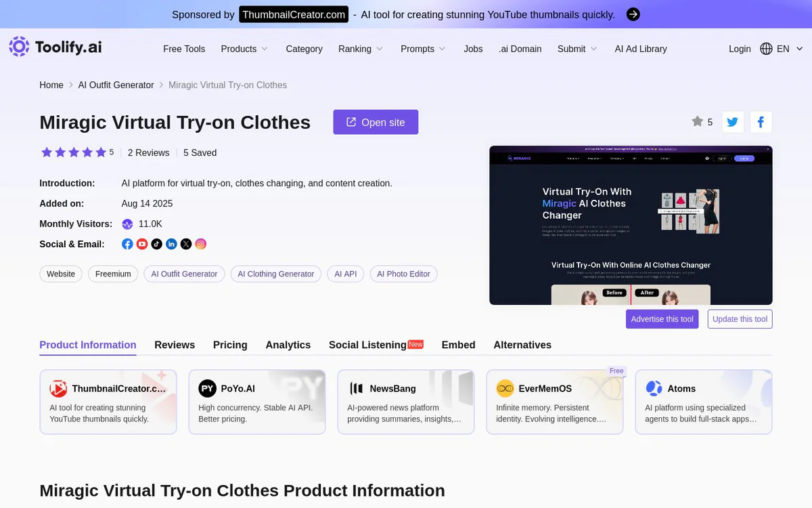Click the AI Photo Editor tag

click(x=403, y=274)
